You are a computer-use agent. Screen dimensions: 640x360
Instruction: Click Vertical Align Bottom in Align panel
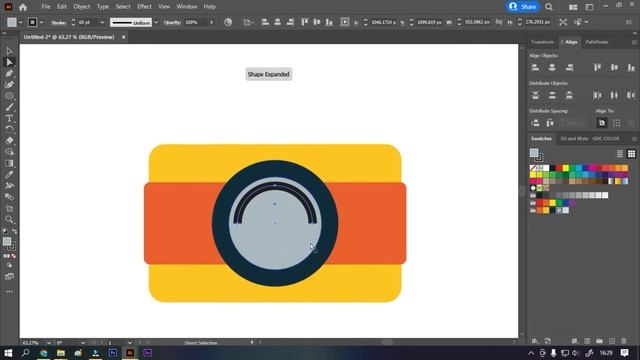631,67
